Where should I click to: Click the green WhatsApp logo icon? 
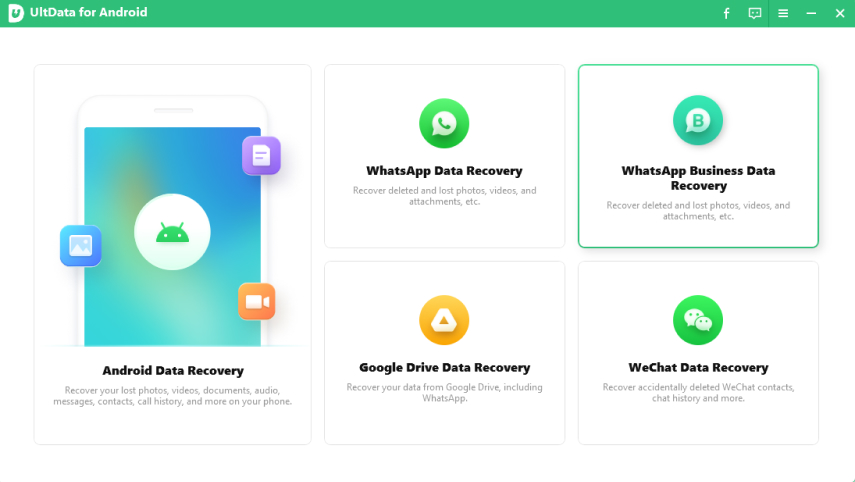coord(444,124)
